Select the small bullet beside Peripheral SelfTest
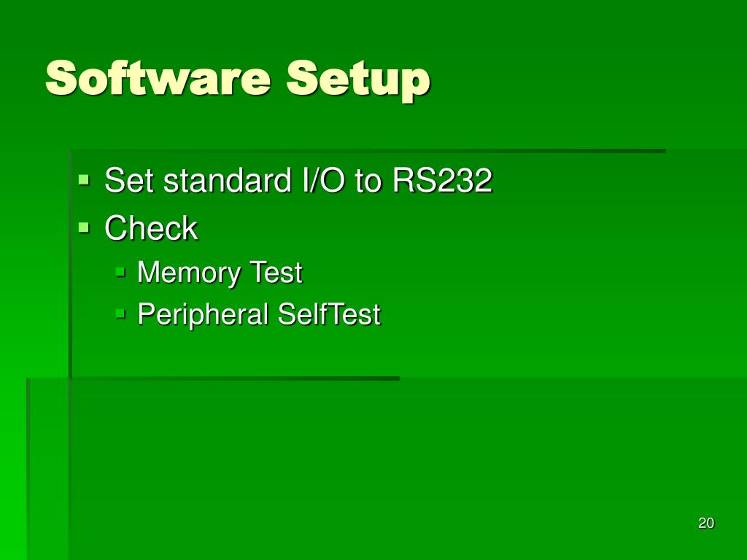Viewport: 747px width, 560px height. coord(120,314)
